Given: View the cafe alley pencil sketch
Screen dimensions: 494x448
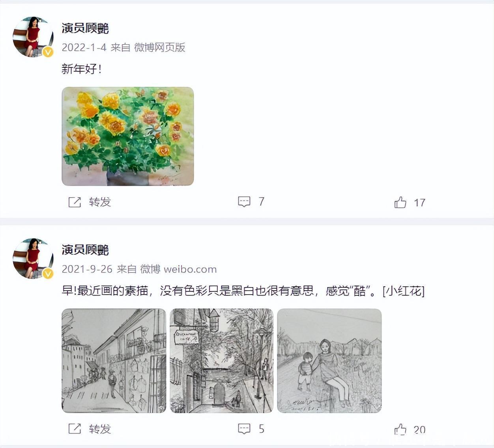Looking at the screenshot, I should pos(221,360).
